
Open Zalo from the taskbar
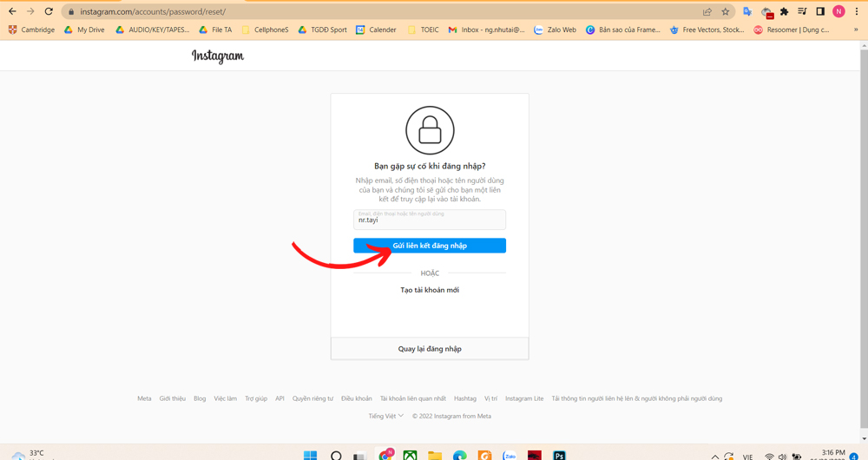coord(510,456)
